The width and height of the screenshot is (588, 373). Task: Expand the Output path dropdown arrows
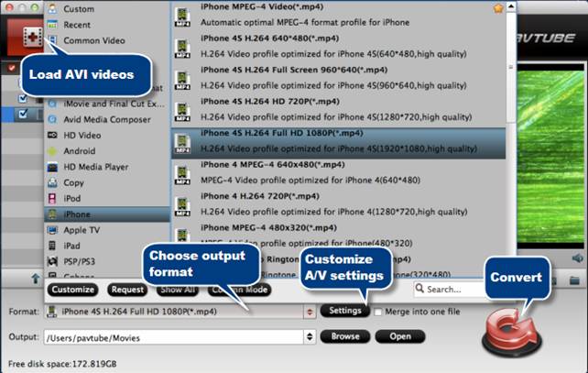(310, 336)
